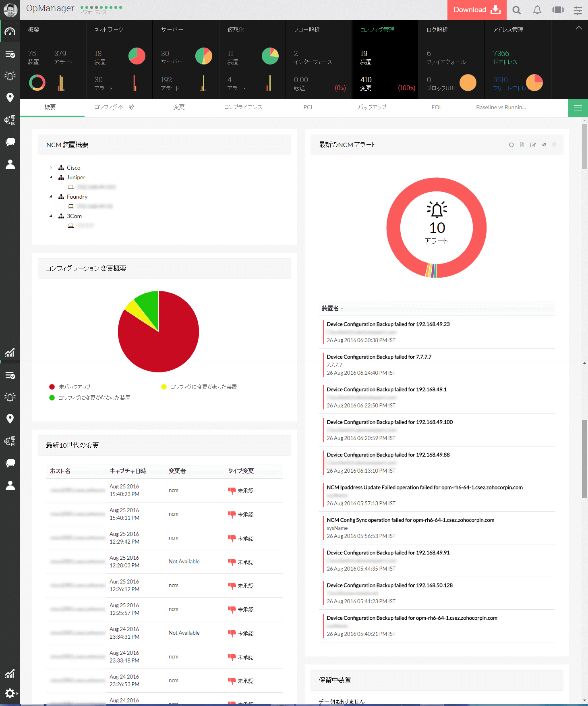This screenshot has width=588, height=706.
Task: Switch to the バックアップ tab
Action: (x=372, y=107)
